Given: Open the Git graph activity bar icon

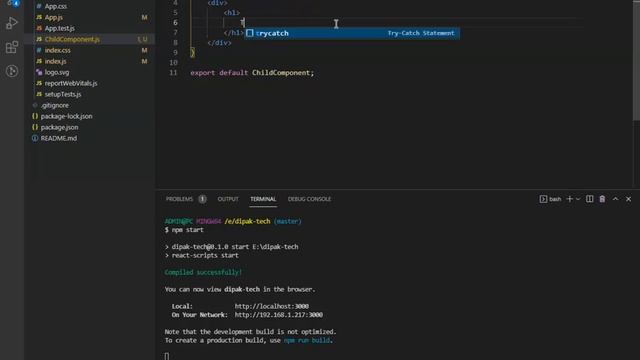Looking at the screenshot, I should (12, 71).
